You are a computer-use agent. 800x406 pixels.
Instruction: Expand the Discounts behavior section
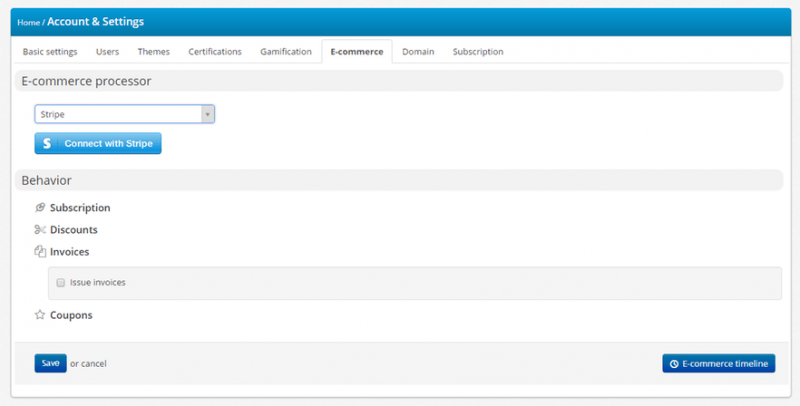[73, 230]
